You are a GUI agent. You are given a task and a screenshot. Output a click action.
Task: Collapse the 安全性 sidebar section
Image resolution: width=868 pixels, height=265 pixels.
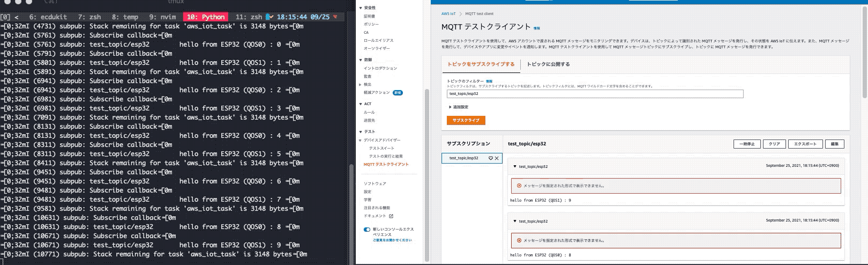point(361,8)
